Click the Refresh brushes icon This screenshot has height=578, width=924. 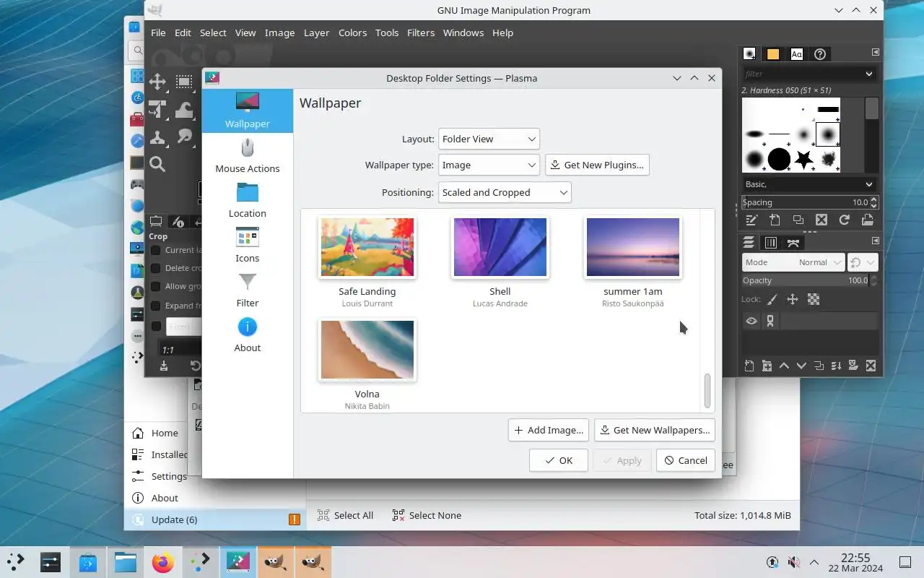click(x=844, y=220)
